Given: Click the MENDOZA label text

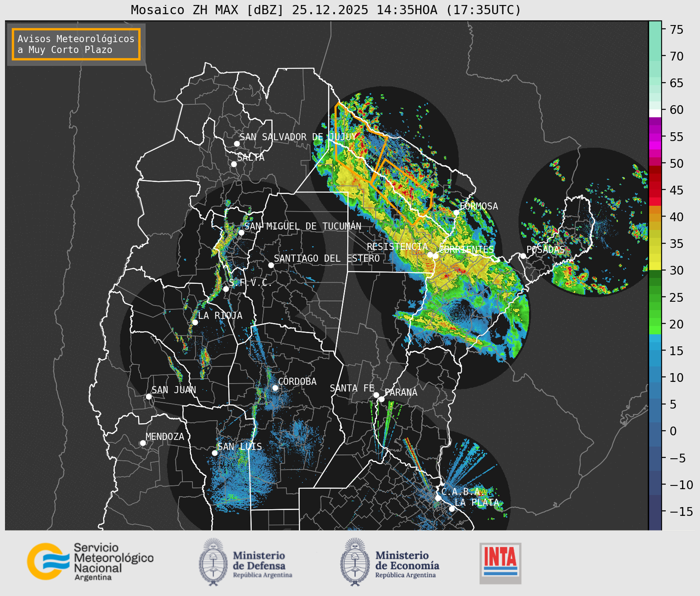Looking at the screenshot, I should [165, 437].
